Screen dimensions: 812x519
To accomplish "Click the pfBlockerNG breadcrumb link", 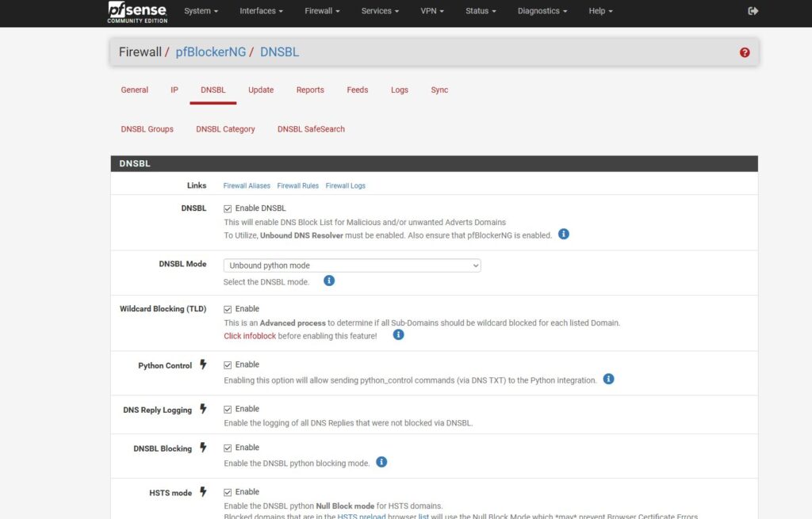I will click(211, 52).
